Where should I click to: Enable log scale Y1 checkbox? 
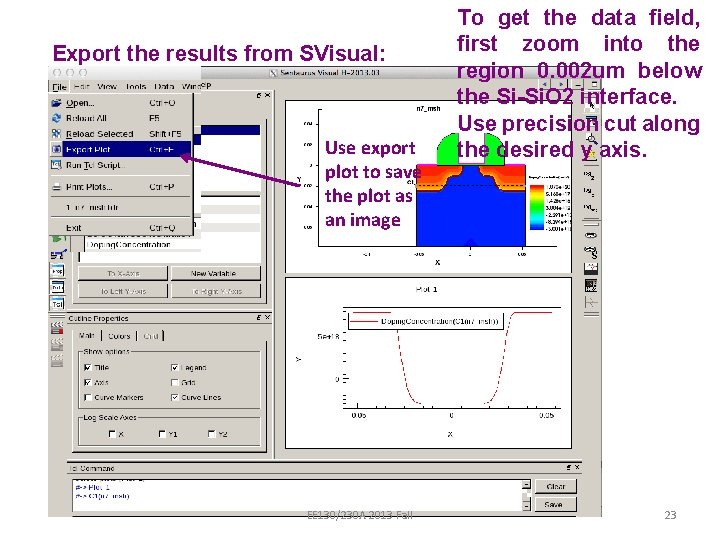tap(162, 433)
